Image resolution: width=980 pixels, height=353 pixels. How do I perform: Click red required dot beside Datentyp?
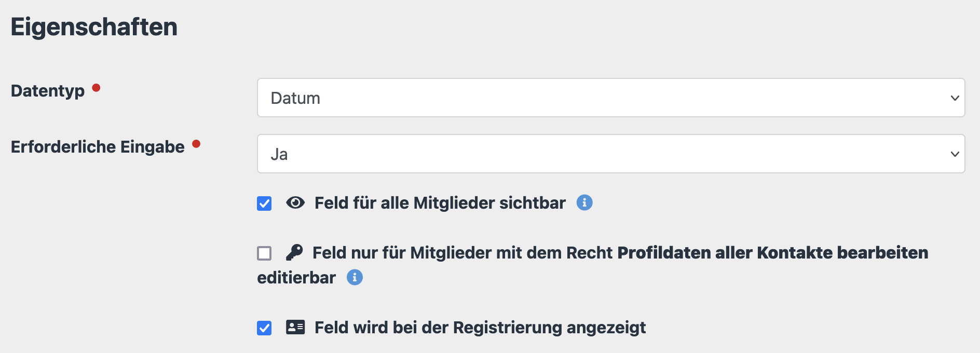pos(96,88)
